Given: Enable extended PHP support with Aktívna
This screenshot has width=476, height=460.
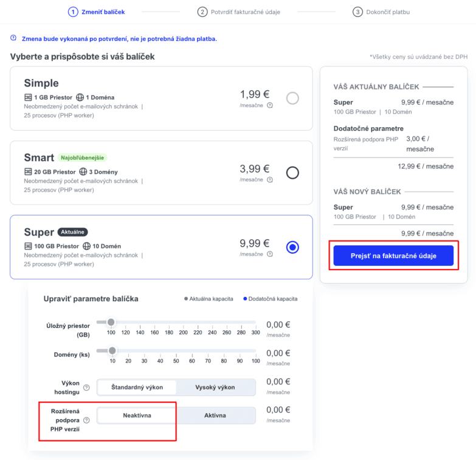Looking at the screenshot, I should 215,416.
